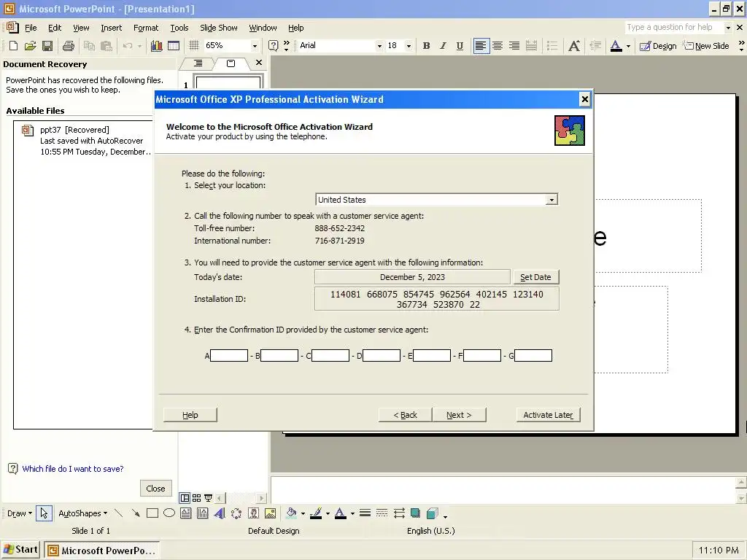The height and width of the screenshot is (560, 747).
Task: Click Confirmation ID field G
Action: coord(533,355)
